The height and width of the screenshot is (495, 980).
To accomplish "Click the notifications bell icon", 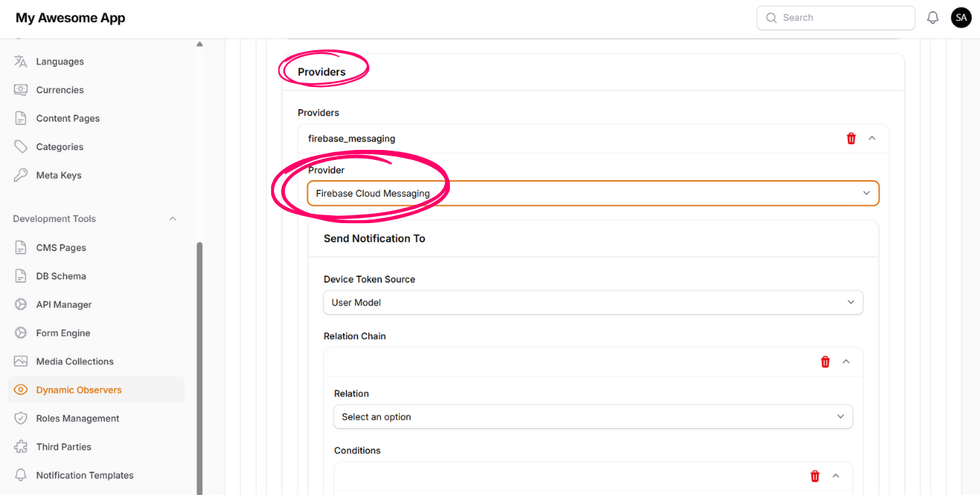I will click(933, 18).
